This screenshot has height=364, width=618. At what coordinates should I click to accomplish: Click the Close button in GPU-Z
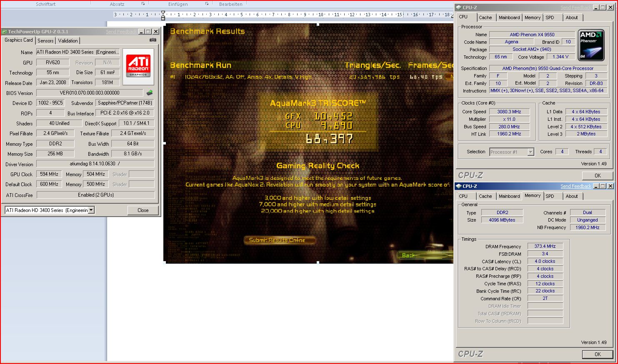(x=143, y=210)
